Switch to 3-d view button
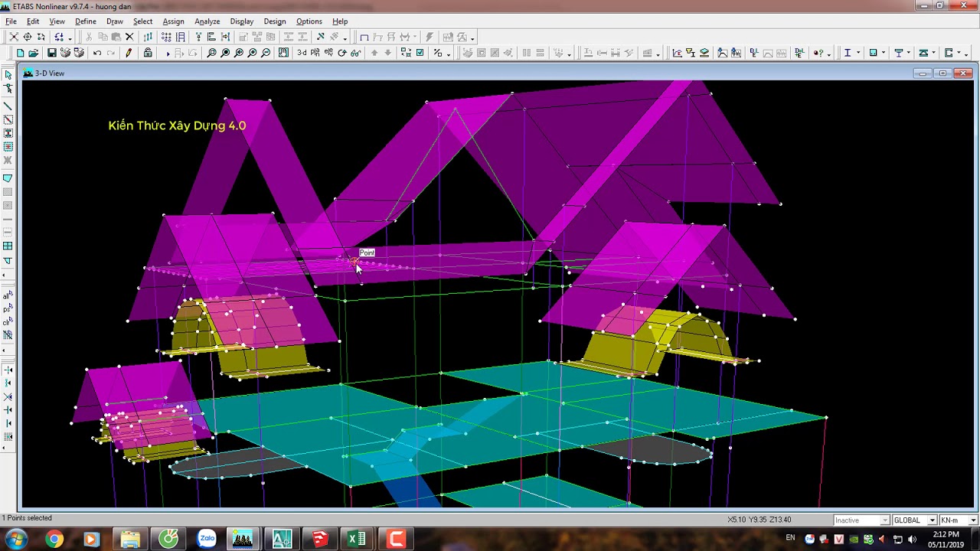The image size is (980, 551). click(302, 53)
